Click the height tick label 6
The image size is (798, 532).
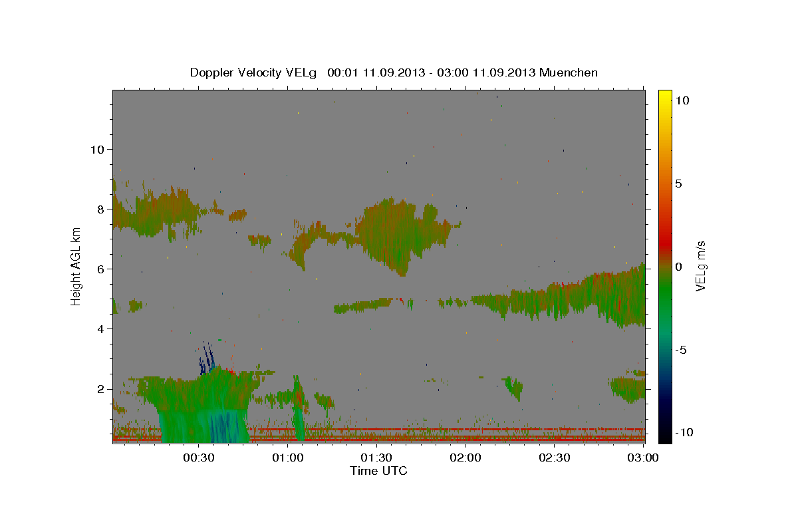coord(100,269)
